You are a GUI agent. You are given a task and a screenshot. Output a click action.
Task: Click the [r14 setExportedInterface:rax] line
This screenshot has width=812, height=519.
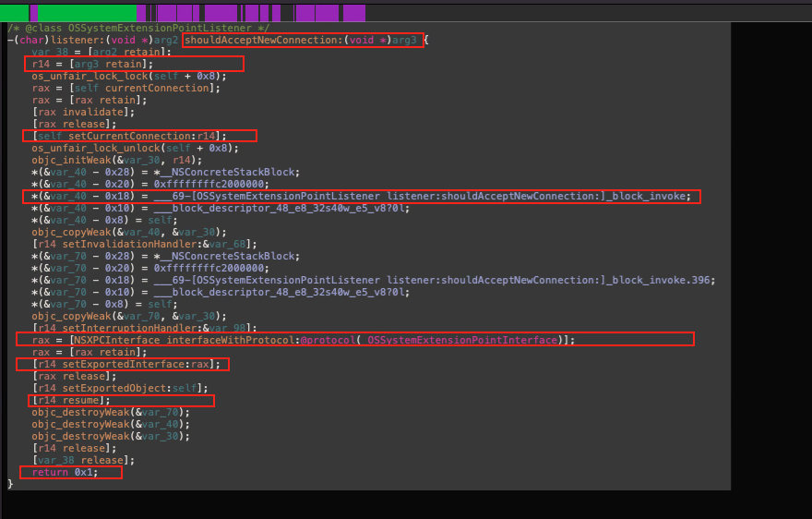(x=125, y=364)
